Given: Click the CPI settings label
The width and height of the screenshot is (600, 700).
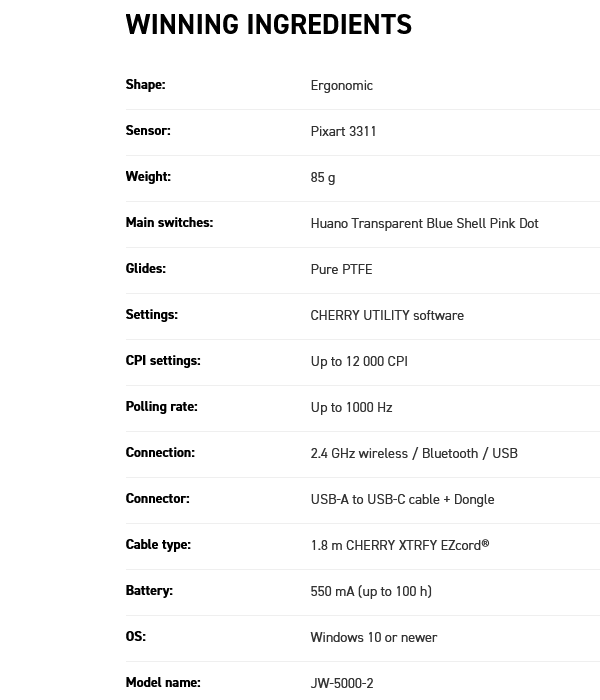Looking at the screenshot, I should tap(163, 361).
